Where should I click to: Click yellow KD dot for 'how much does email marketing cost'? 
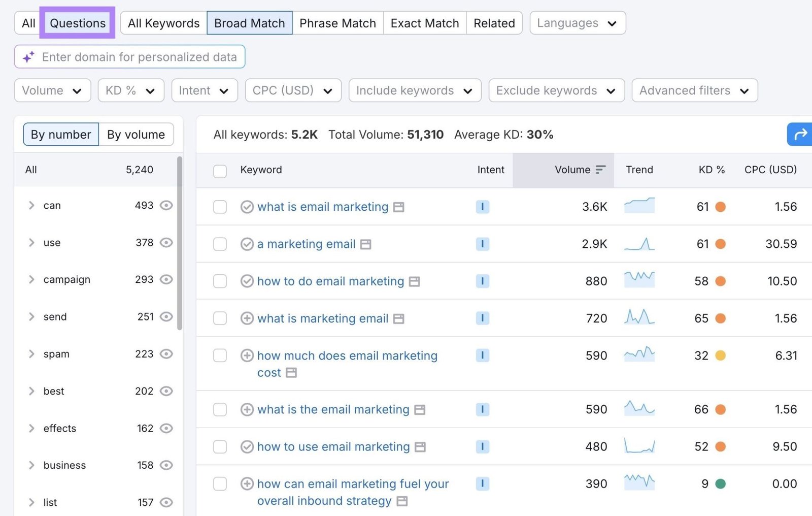pos(720,356)
